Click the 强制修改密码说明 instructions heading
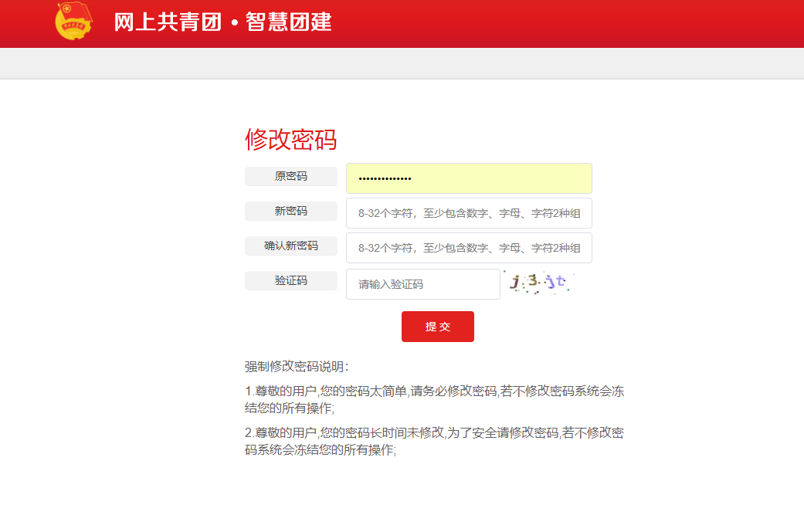804x532 pixels. tap(297, 367)
